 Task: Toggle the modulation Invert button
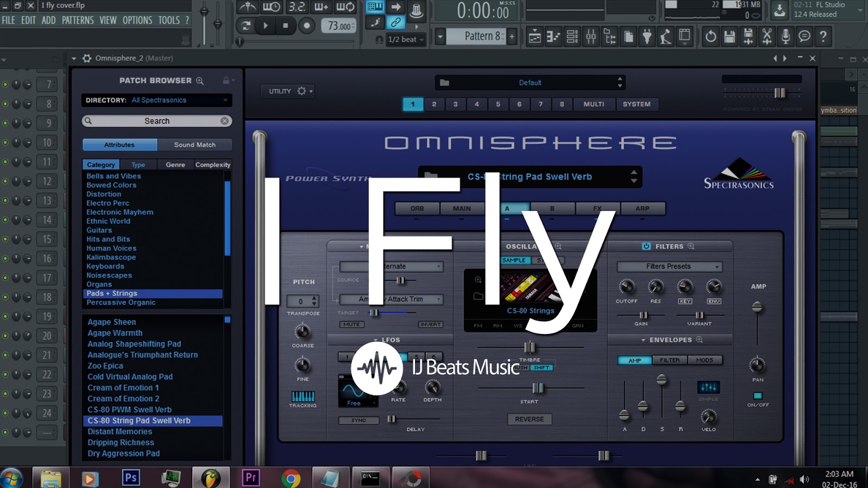[x=430, y=324]
